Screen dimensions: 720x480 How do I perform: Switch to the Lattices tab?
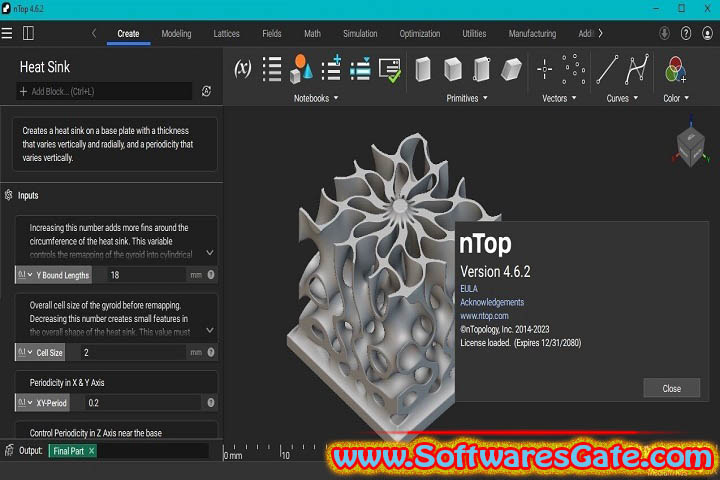pyautogui.click(x=226, y=34)
